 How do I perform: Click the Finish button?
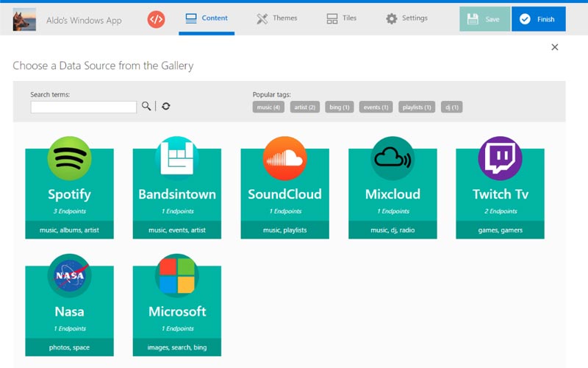point(539,19)
